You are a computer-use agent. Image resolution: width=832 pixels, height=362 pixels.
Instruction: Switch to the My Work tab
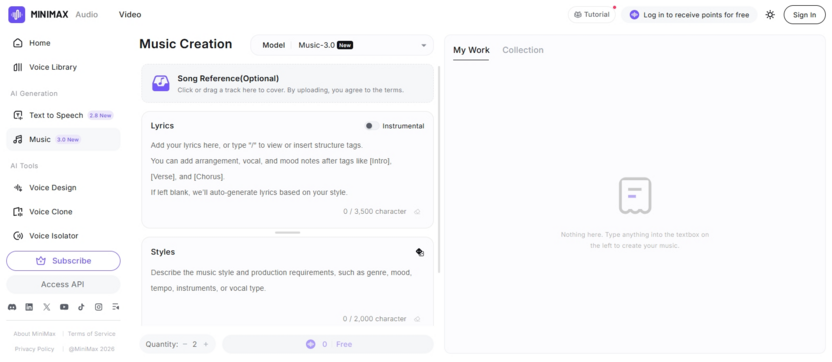(471, 50)
